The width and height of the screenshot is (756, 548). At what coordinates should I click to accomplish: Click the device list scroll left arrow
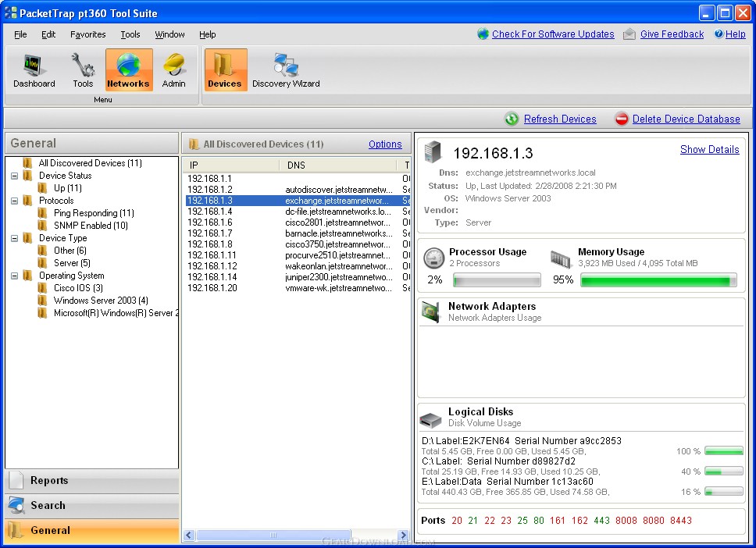[188, 535]
